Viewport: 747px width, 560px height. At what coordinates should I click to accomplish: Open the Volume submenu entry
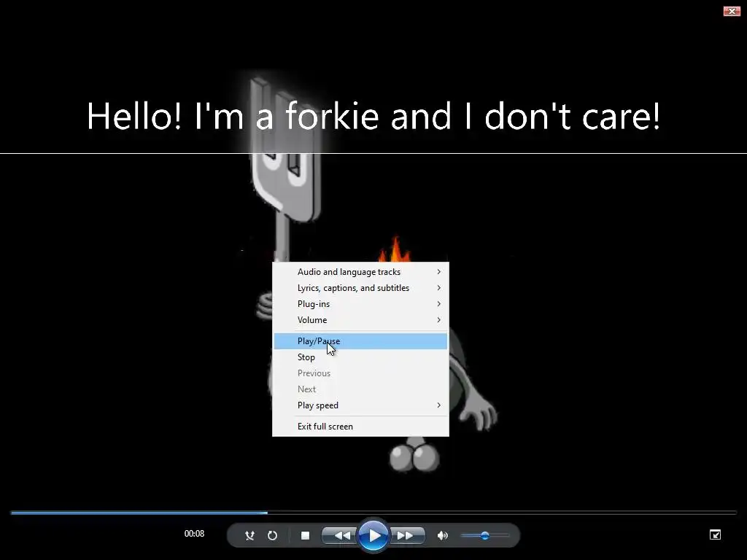click(360, 320)
